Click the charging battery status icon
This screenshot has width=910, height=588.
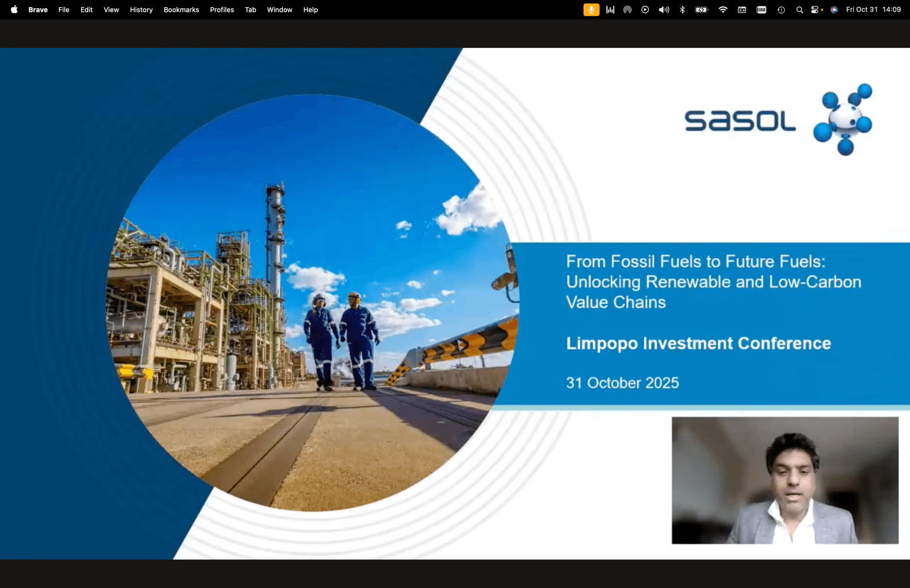[x=701, y=9]
